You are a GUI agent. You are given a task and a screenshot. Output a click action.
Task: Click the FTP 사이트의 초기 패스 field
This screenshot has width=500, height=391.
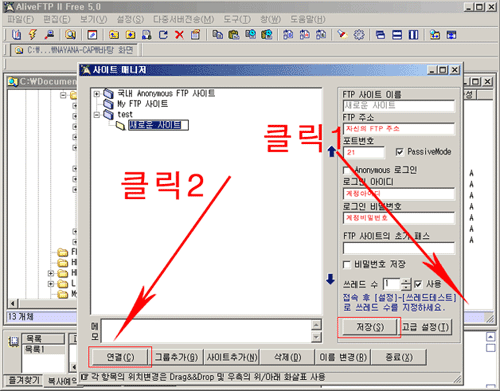[x=399, y=248]
